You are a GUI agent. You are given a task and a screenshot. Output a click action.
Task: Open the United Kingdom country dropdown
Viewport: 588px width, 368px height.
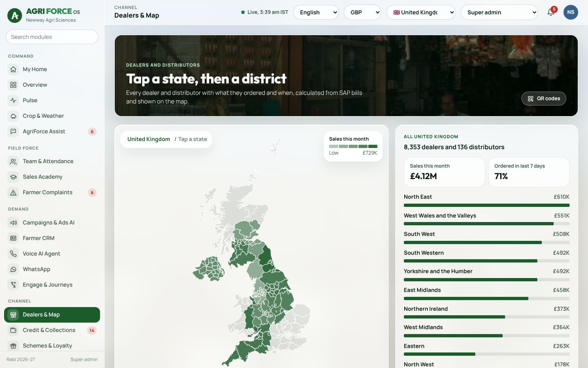pos(421,12)
